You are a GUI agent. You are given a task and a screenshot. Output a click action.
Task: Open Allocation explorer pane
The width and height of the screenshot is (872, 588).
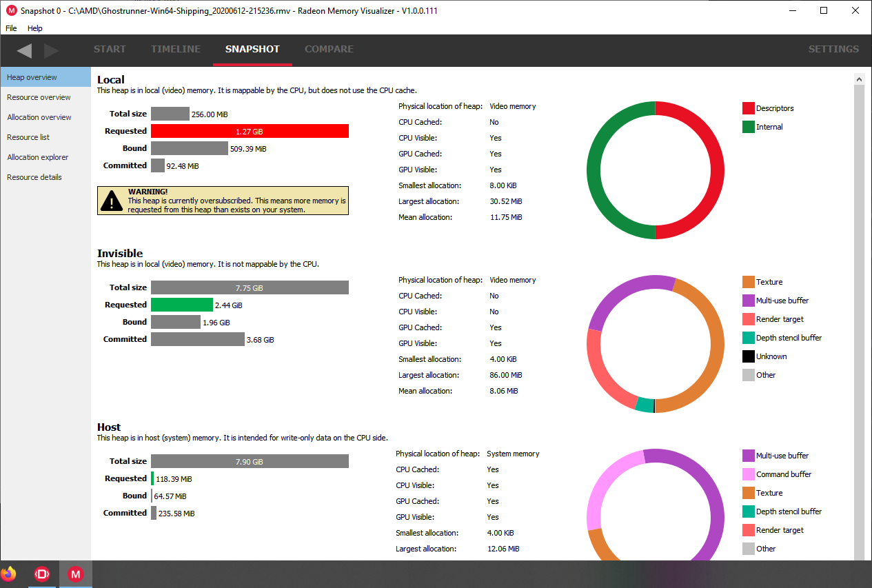pos(45,157)
